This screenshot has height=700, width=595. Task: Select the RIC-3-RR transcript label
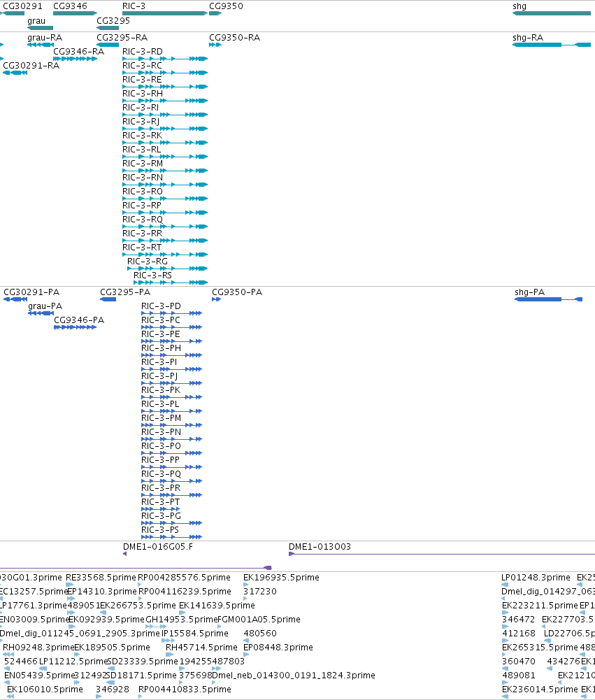pos(143,234)
